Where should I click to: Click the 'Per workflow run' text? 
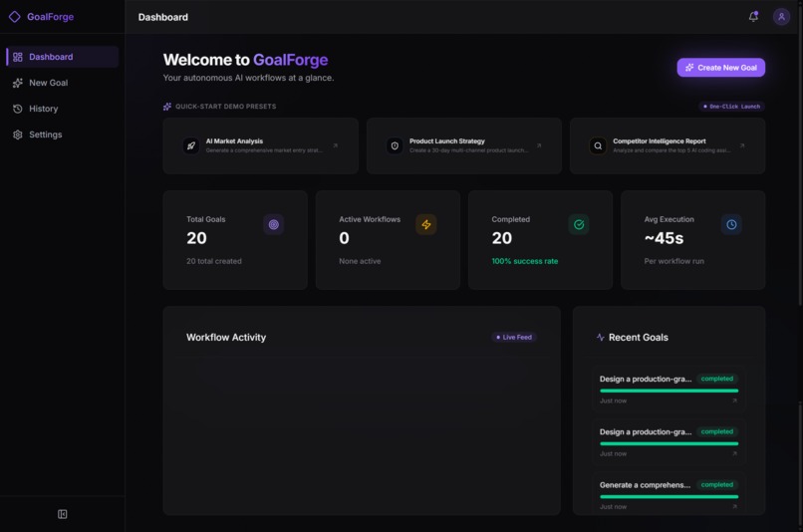click(x=673, y=261)
